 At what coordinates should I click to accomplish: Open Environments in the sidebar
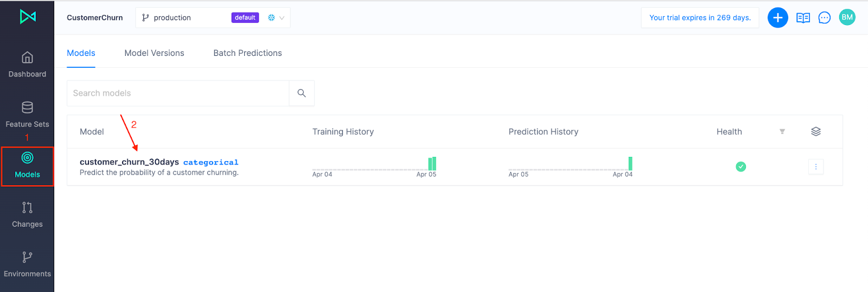[27, 264]
